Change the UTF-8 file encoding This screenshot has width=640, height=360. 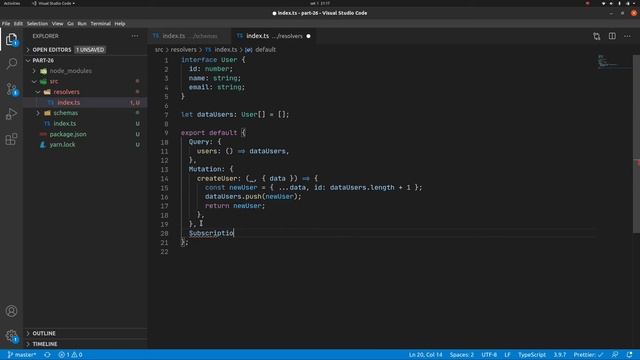click(x=489, y=355)
